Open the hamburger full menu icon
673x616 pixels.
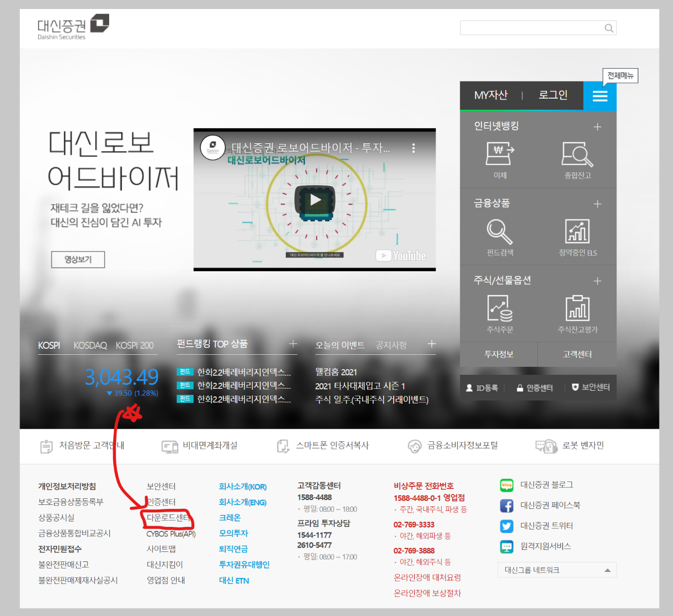point(600,96)
